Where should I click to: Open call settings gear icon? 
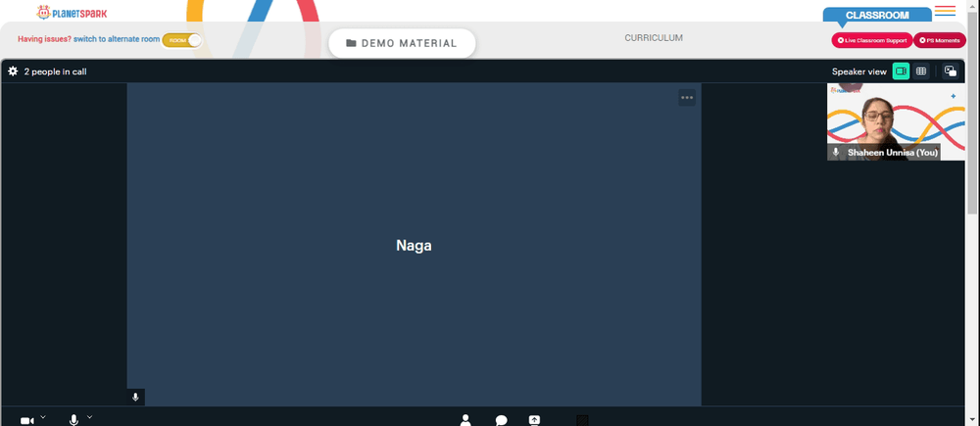click(x=13, y=71)
